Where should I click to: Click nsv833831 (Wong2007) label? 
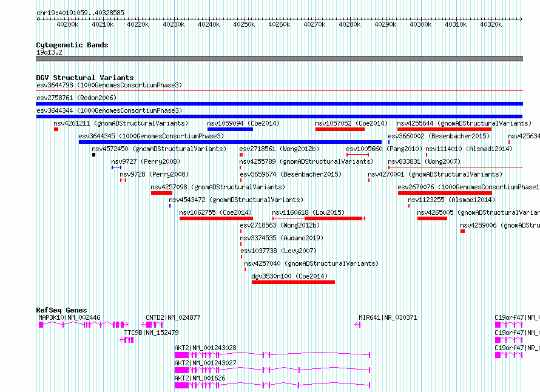click(424, 161)
